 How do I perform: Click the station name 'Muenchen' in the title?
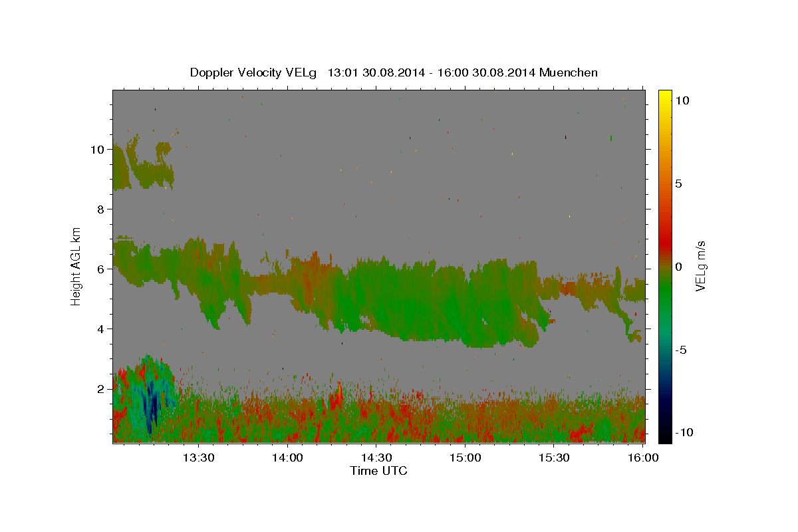click(569, 72)
